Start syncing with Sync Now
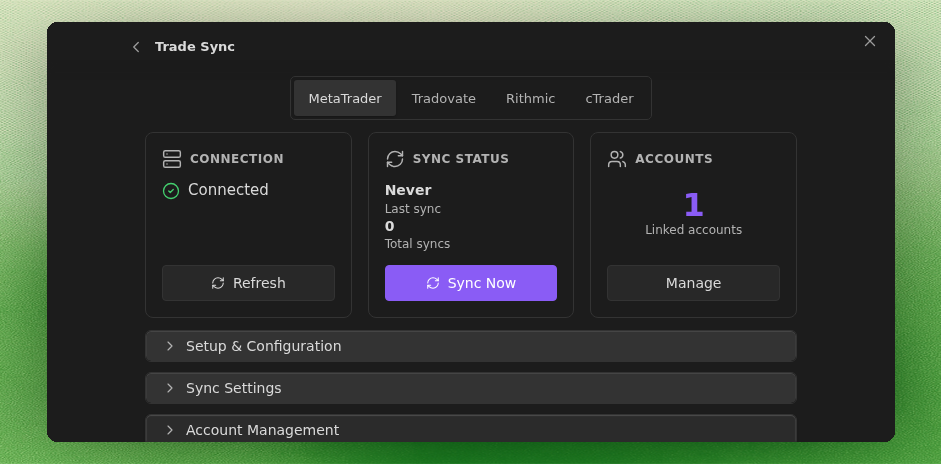The image size is (941, 464). coord(470,283)
